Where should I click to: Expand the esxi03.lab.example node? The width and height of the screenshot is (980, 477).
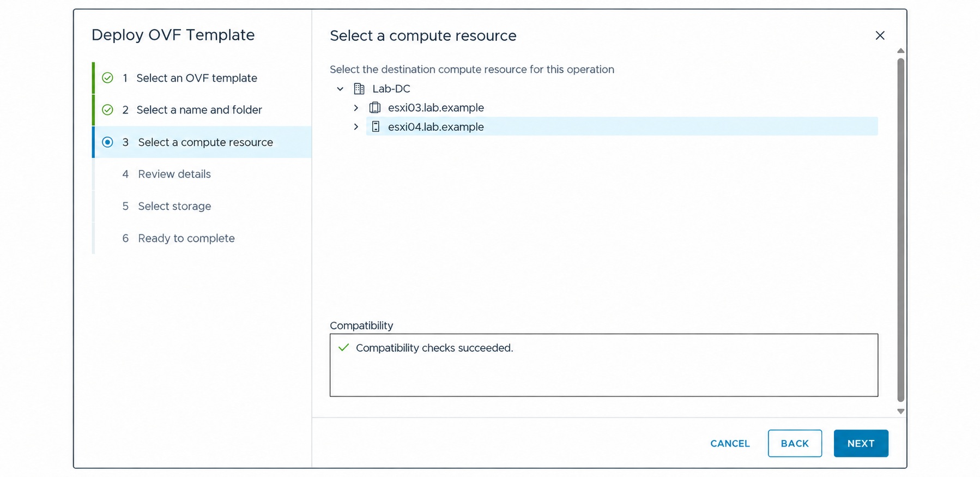tap(356, 108)
